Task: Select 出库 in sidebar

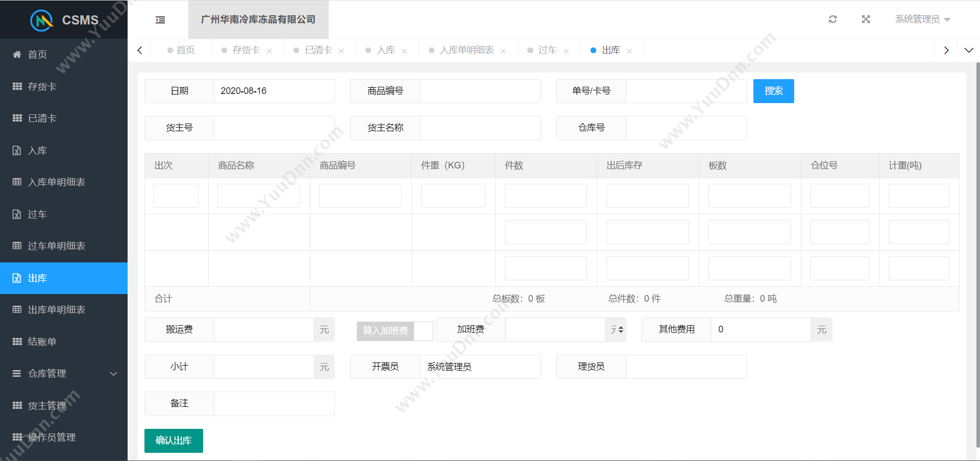Action: (64, 278)
